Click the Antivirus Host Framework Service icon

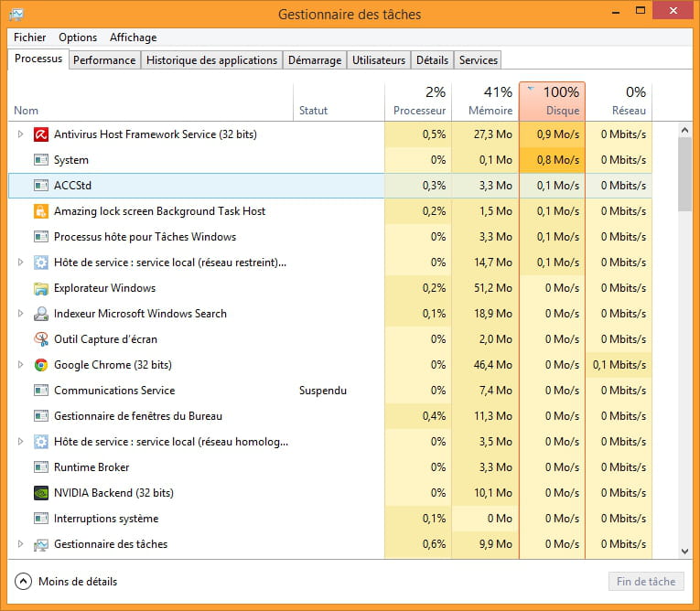tap(41, 134)
